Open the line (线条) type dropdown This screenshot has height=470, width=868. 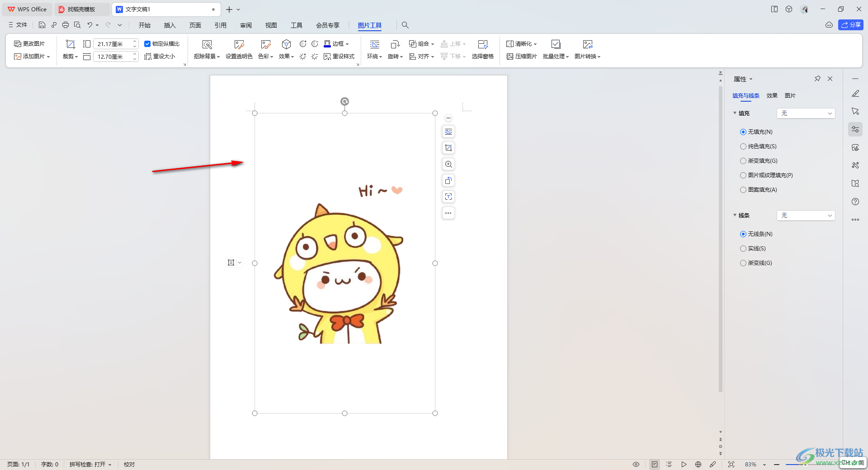[806, 216]
